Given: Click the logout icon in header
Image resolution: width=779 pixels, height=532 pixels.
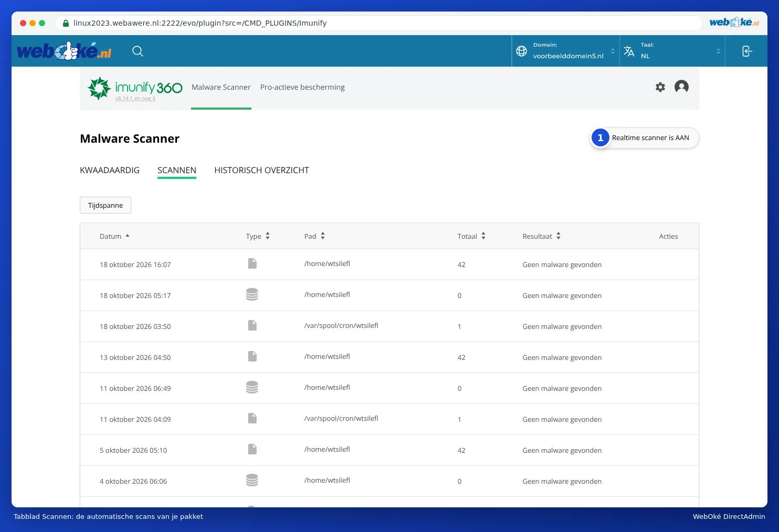Looking at the screenshot, I should pyautogui.click(x=747, y=51).
